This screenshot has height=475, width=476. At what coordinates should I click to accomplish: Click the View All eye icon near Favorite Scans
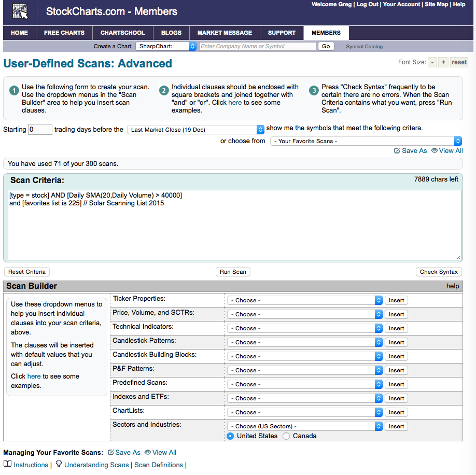click(435, 150)
